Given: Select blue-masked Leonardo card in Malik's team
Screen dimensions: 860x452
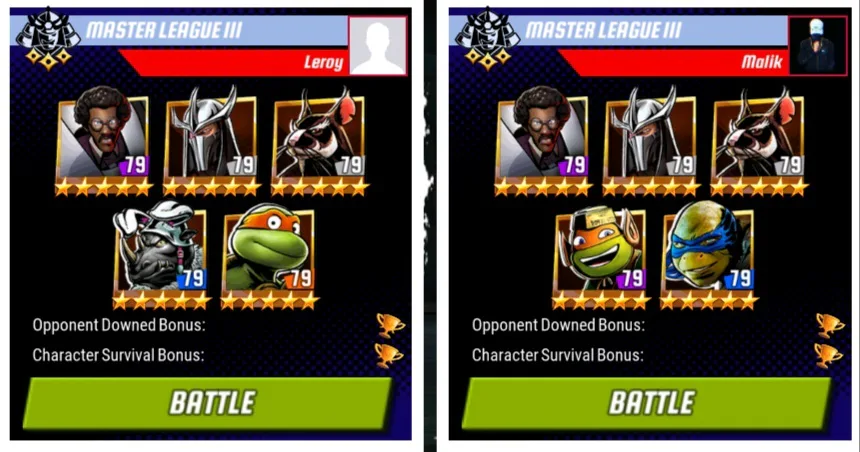Looking at the screenshot, I should tap(709, 255).
